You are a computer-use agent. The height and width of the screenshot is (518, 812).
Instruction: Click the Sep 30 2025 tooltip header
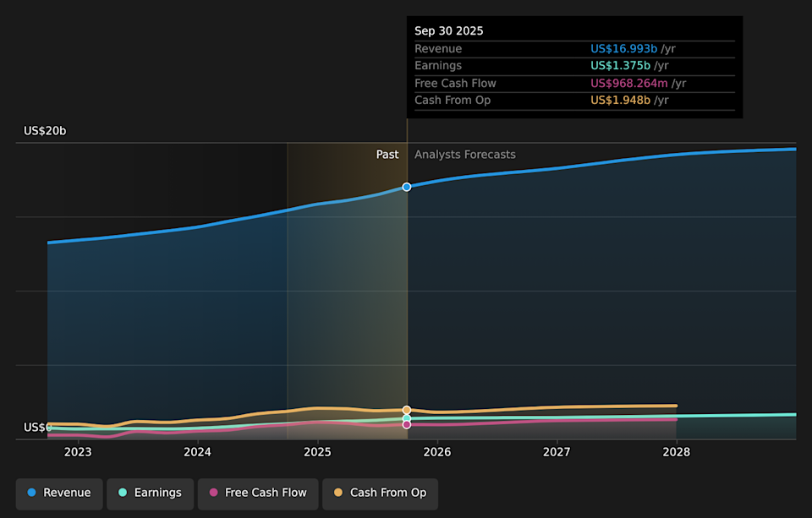[x=448, y=30]
